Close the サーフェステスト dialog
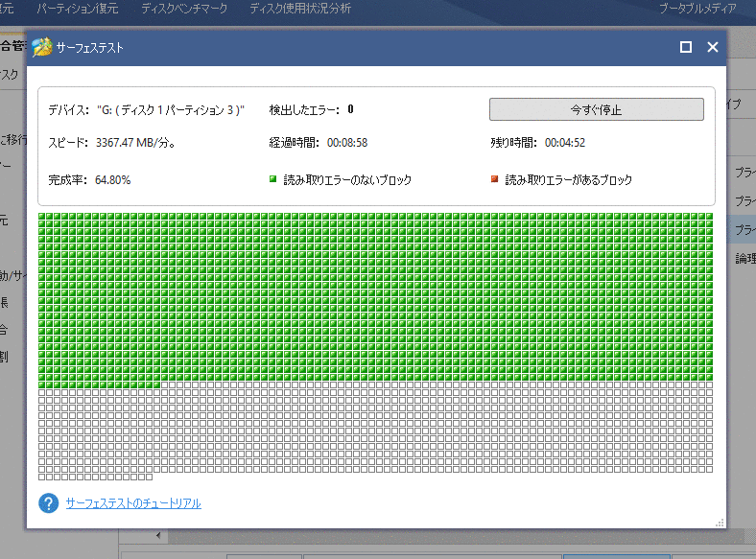756x559 pixels. point(713,47)
